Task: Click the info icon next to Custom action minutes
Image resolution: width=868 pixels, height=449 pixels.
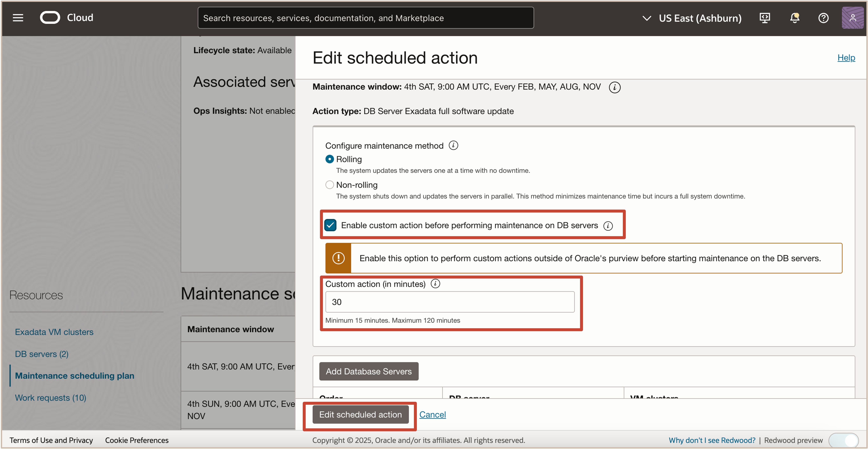Action: pyautogui.click(x=435, y=284)
